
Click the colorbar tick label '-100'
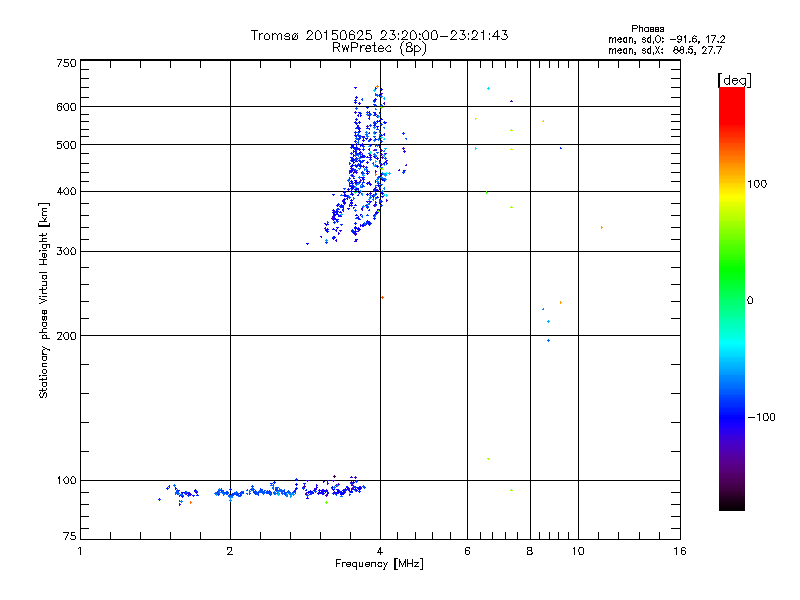pos(761,417)
